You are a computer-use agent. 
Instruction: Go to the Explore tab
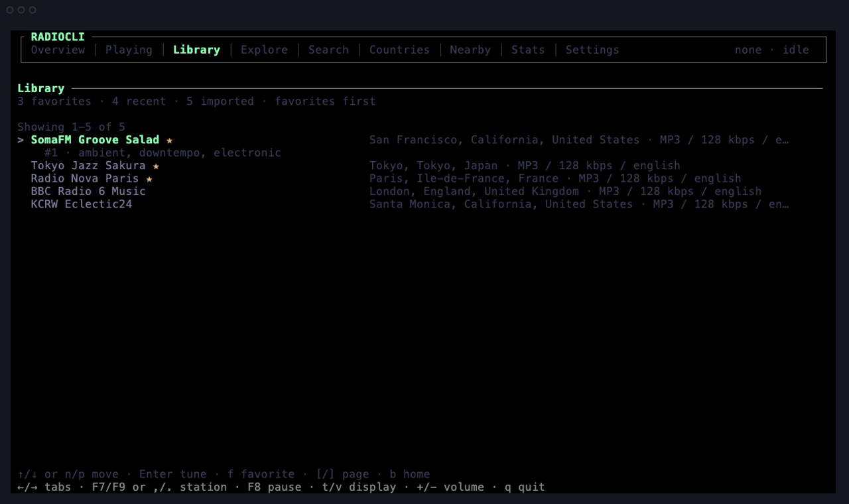264,50
